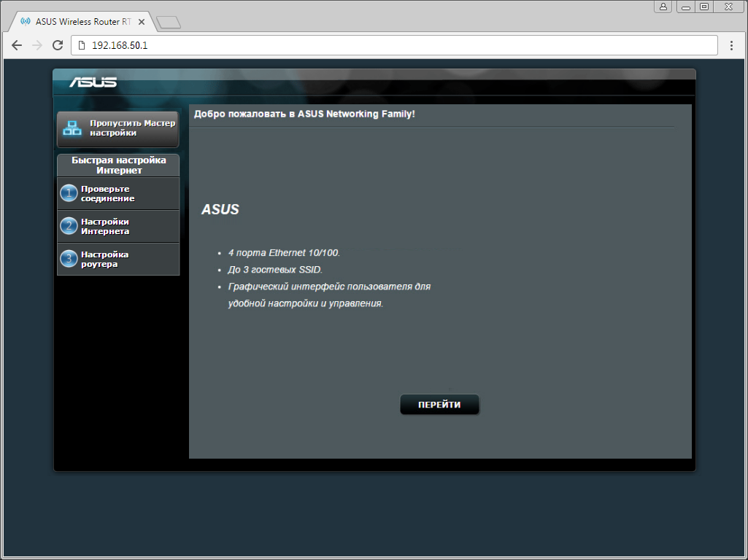
Task: Select Настройки Интернета step
Action: tap(118, 226)
